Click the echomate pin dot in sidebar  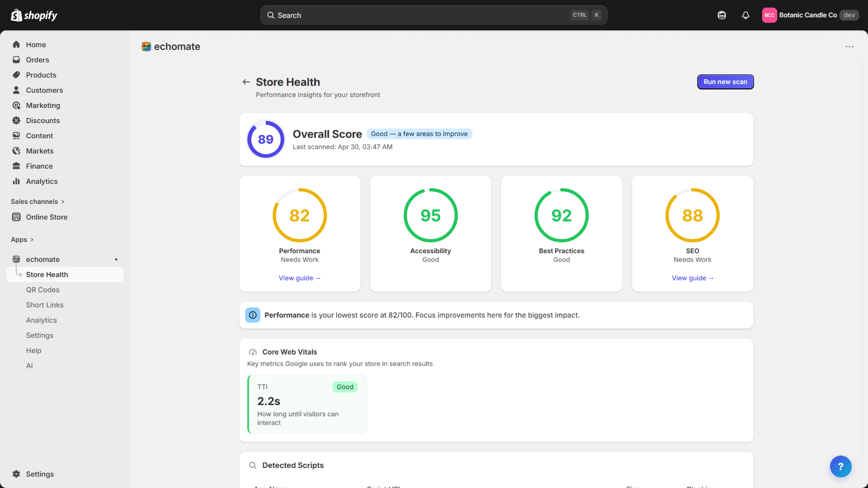(x=116, y=259)
